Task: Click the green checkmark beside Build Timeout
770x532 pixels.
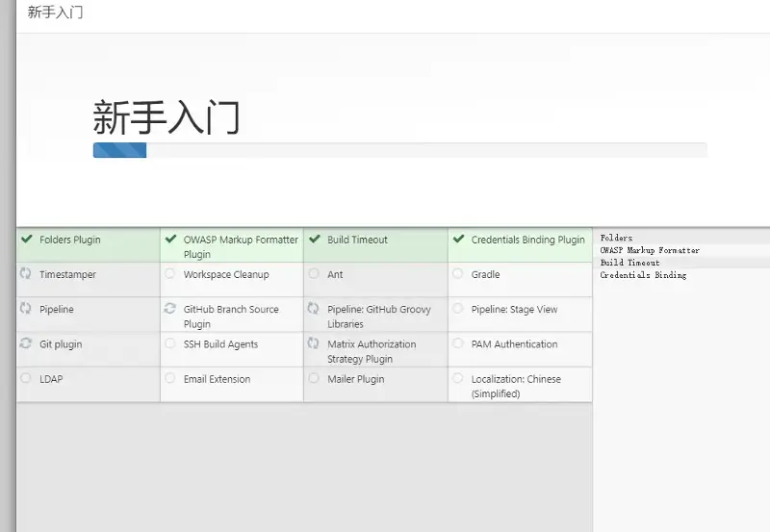Action: [315, 239]
